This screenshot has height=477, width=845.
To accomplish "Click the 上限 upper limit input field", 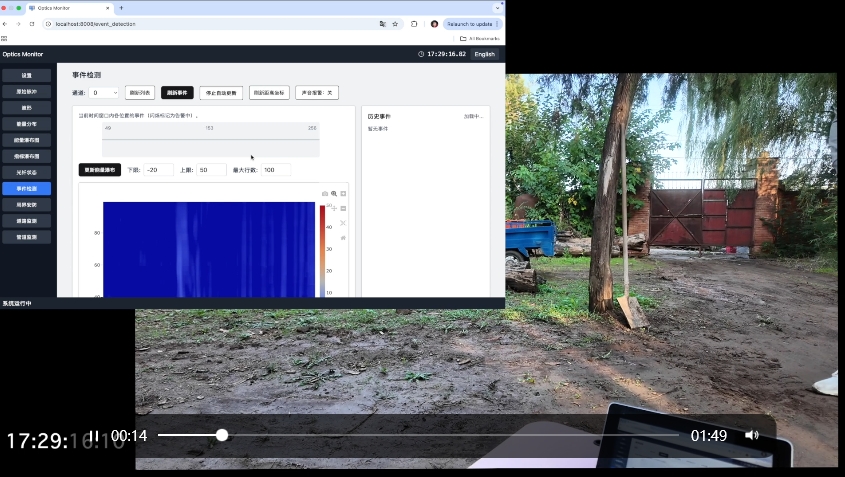I will coord(211,170).
